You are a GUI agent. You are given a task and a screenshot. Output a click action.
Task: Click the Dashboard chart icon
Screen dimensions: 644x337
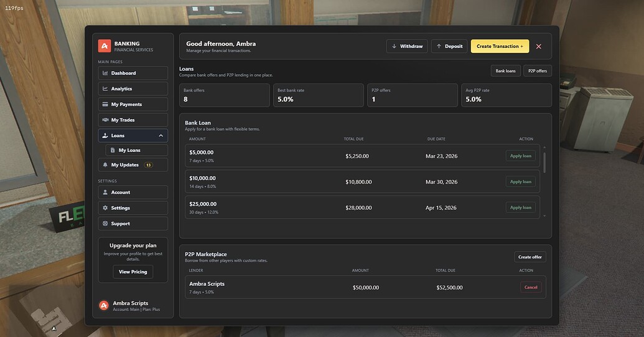click(x=105, y=73)
